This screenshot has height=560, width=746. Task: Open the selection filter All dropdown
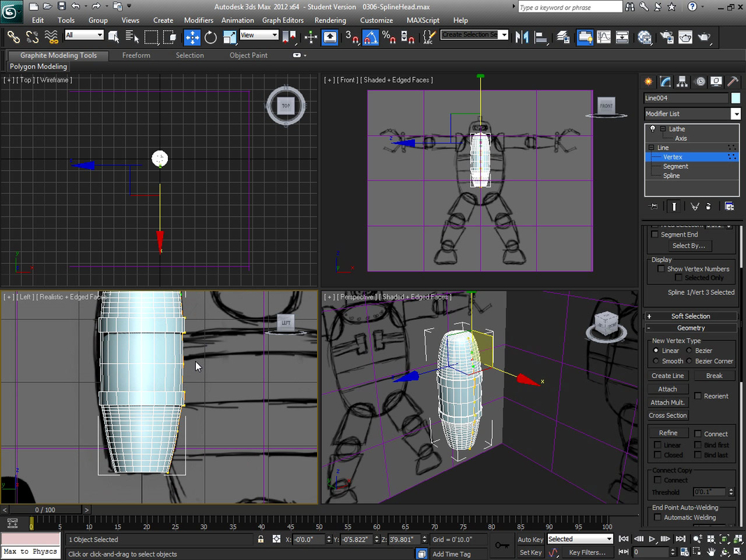point(84,36)
